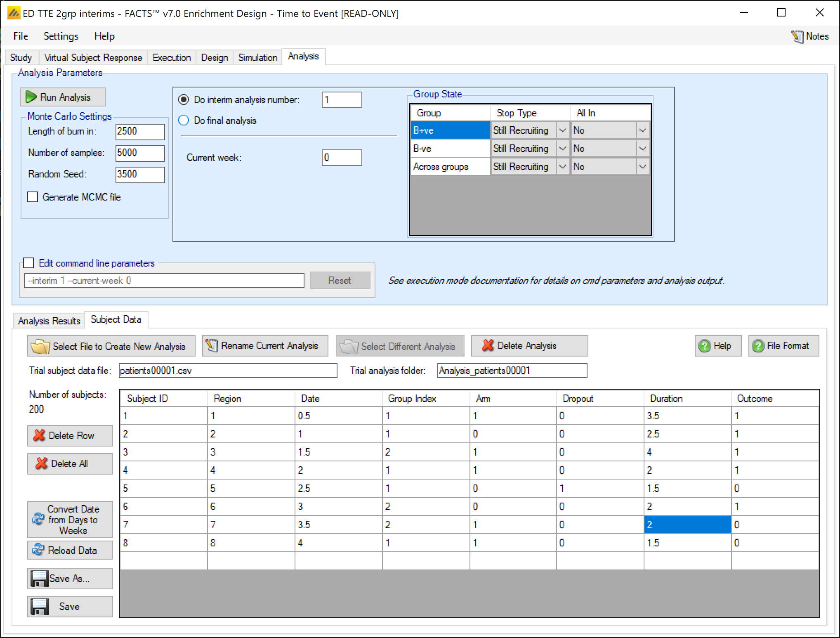This screenshot has width=840, height=638.
Task: Select the Do final analysis radio button
Action: pos(184,120)
